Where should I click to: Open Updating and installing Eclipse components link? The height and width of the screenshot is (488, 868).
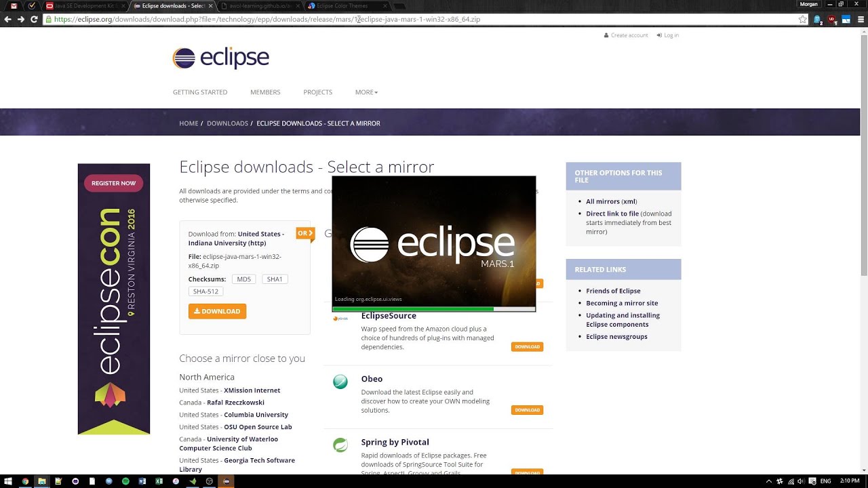coord(623,320)
